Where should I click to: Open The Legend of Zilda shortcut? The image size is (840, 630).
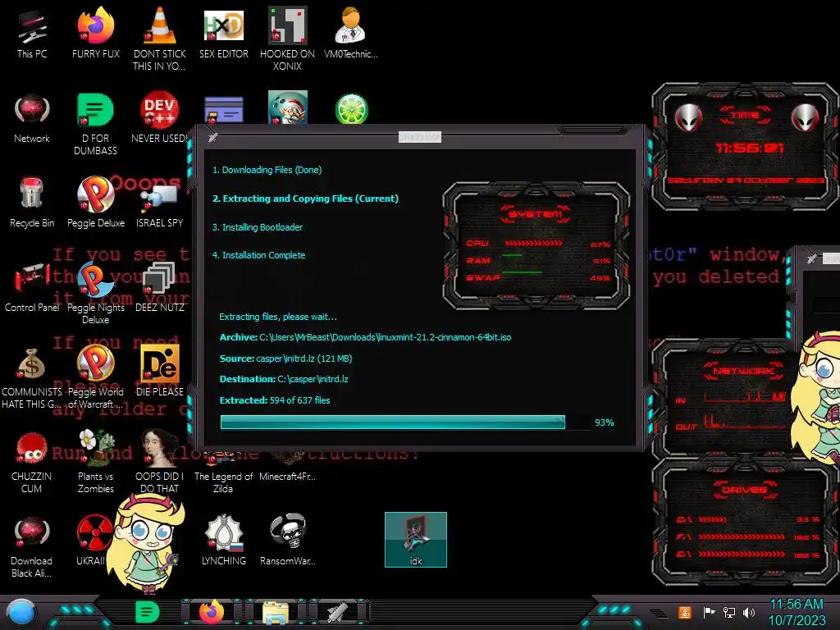point(223,474)
